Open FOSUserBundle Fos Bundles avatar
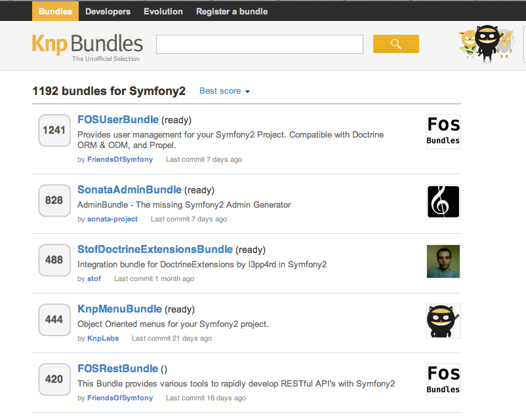The image size is (526, 420). point(443,132)
